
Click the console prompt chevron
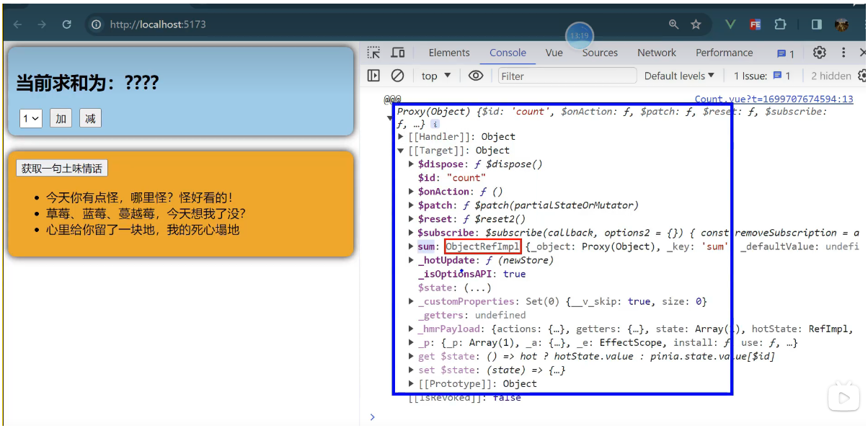point(372,416)
